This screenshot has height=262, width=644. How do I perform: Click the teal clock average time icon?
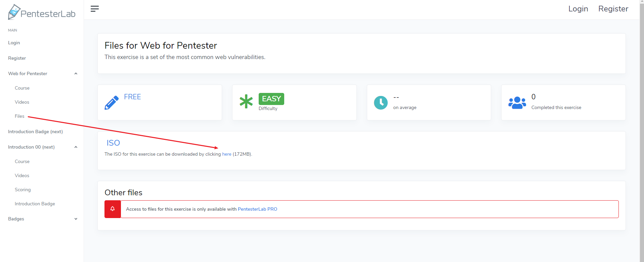click(x=381, y=103)
